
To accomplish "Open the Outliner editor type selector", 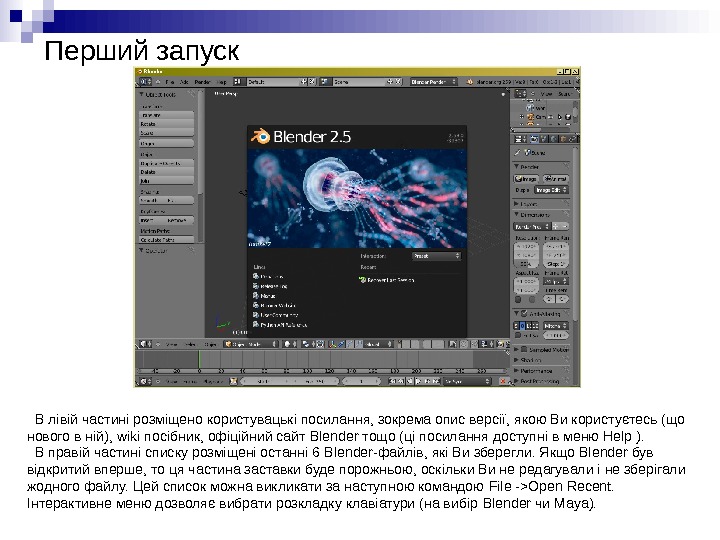I will click(520, 94).
